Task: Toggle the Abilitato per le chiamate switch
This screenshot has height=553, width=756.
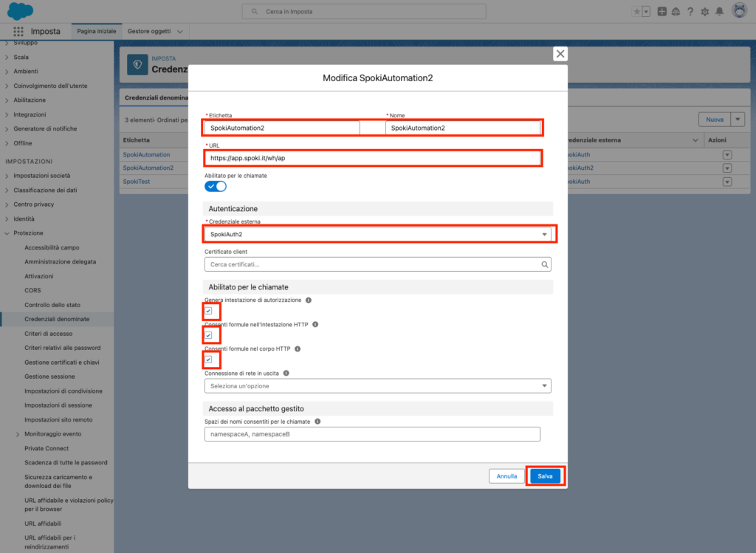Action: (216, 186)
